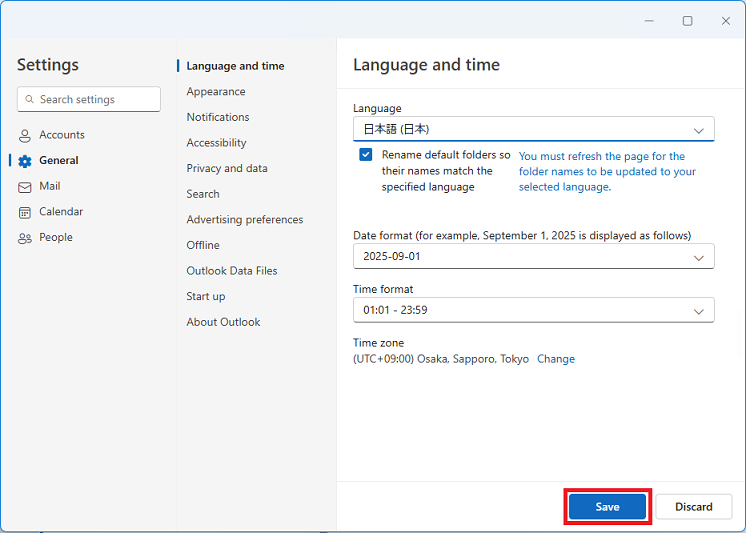Expand the Date format dropdown
Viewport: 746px width, 533px height.
click(533, 257)
